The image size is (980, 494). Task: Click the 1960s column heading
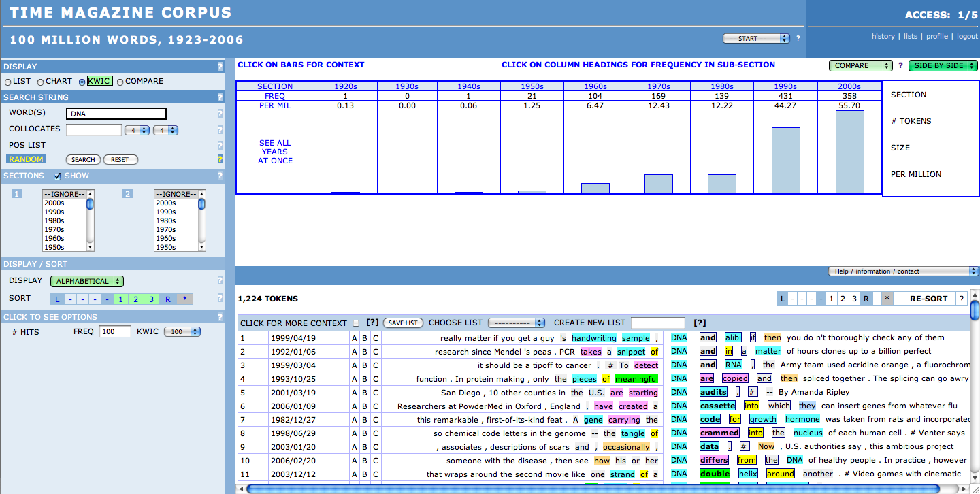(x=595, y=86)
